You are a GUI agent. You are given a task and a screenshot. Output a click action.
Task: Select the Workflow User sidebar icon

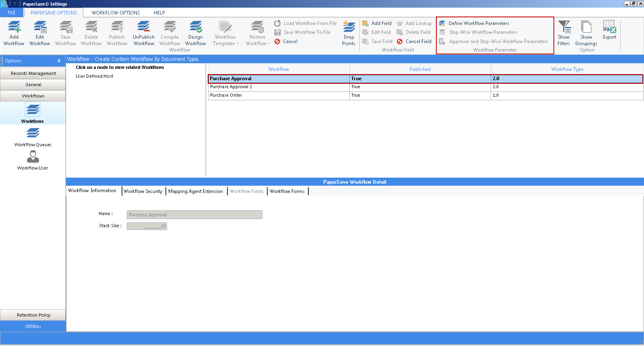(x=33, y=160)
